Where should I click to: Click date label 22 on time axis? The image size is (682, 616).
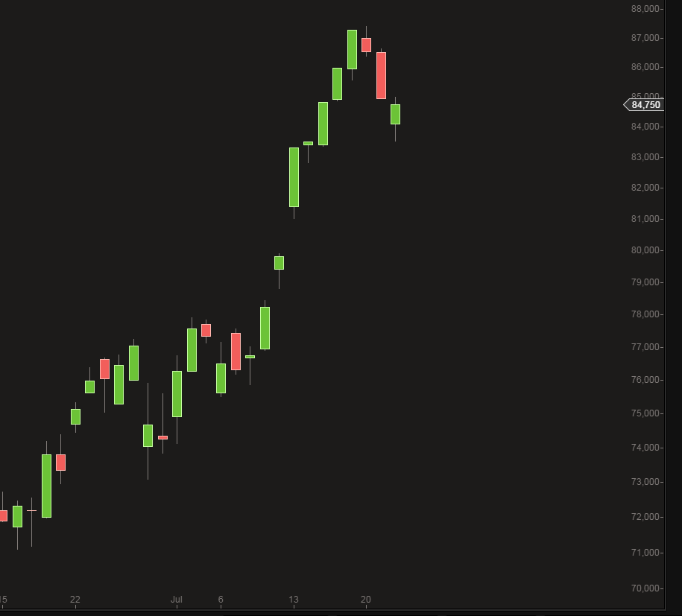click(75, 600)
